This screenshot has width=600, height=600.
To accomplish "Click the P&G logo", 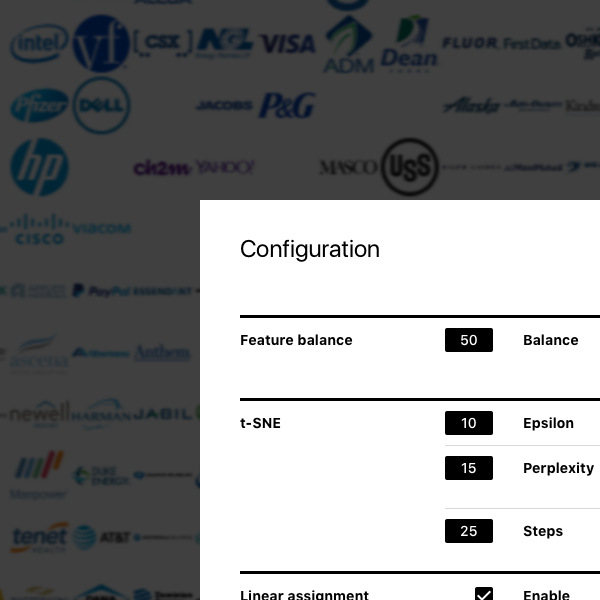I will coord(288,105).
